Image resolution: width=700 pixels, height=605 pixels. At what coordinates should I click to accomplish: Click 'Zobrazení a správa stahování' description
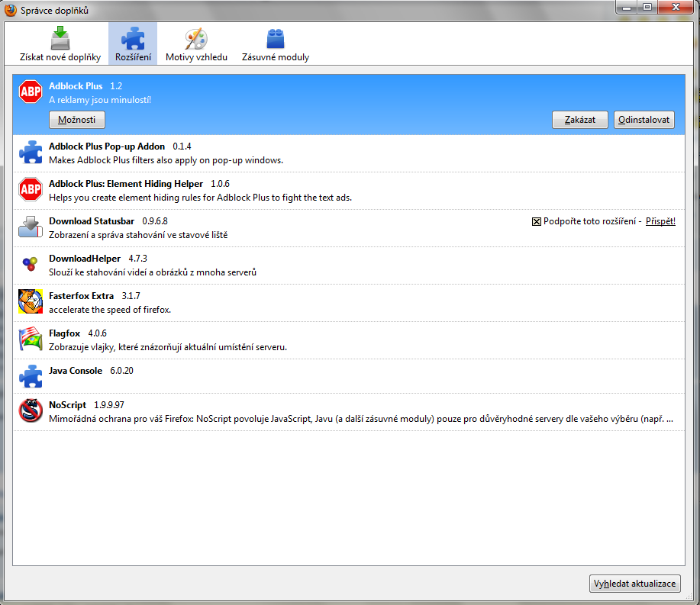[138, 235]
